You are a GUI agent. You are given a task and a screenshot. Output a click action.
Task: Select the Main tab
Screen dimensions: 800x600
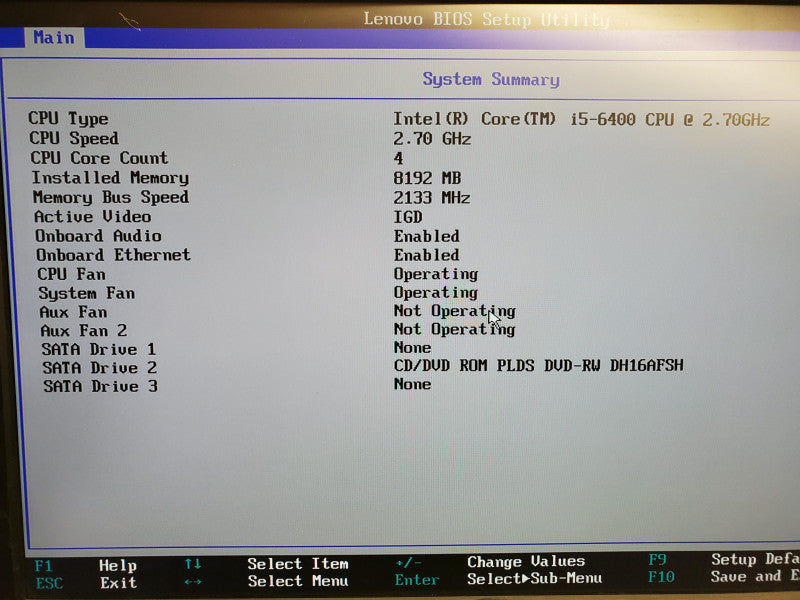point(54,37)
